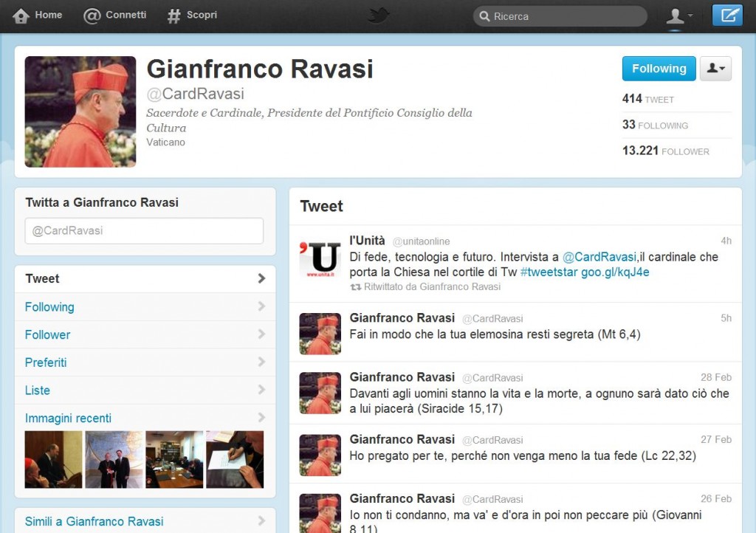The height and width of the screenshot is (533, 756).
Task: Open Connetti via the @ icon
Action: [92, 16]
